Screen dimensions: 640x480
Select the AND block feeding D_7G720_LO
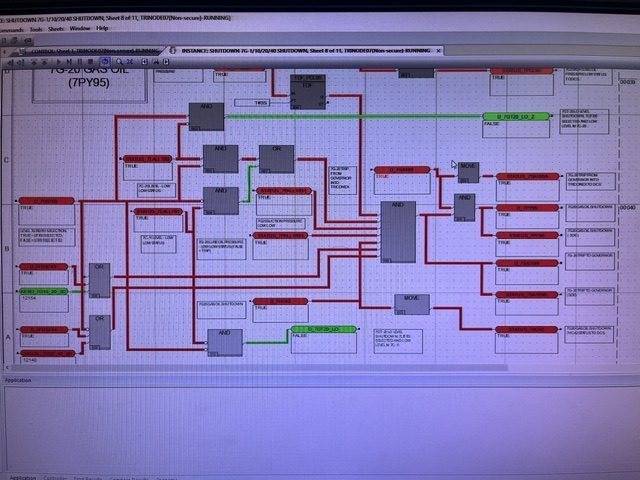[225, 342]
